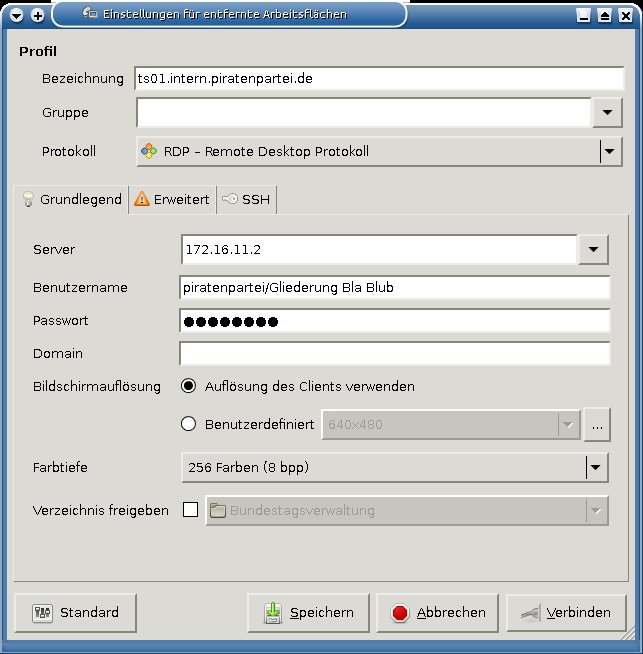Expand the Protokoll dropdown
This screenshot has width=643, height=654.
[x=606, y=152]
